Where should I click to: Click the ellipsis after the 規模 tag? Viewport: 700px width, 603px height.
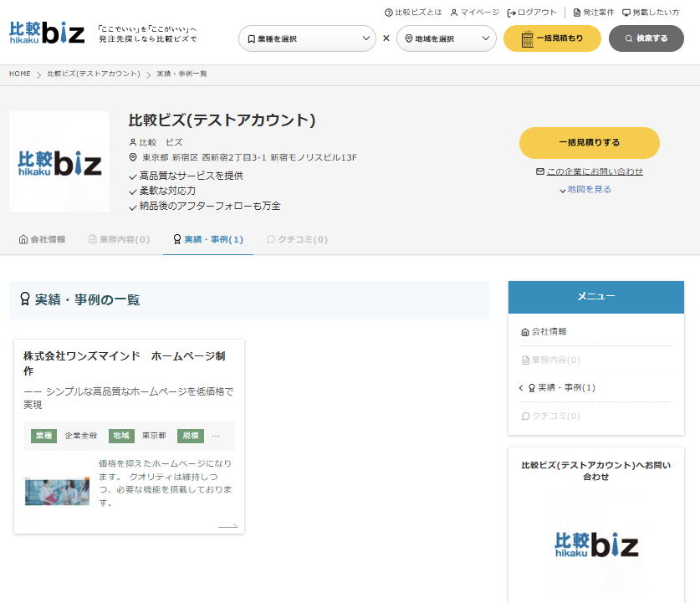(x=216, y=436)
